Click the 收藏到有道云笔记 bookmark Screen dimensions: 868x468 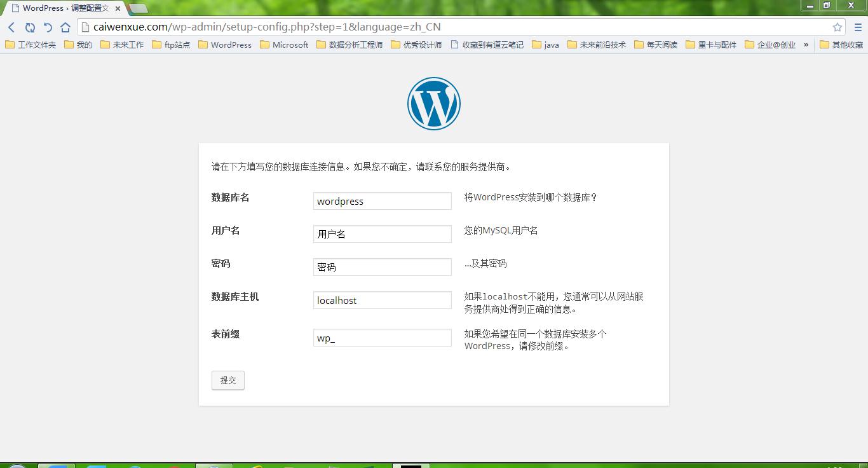[x=487, y=45]
